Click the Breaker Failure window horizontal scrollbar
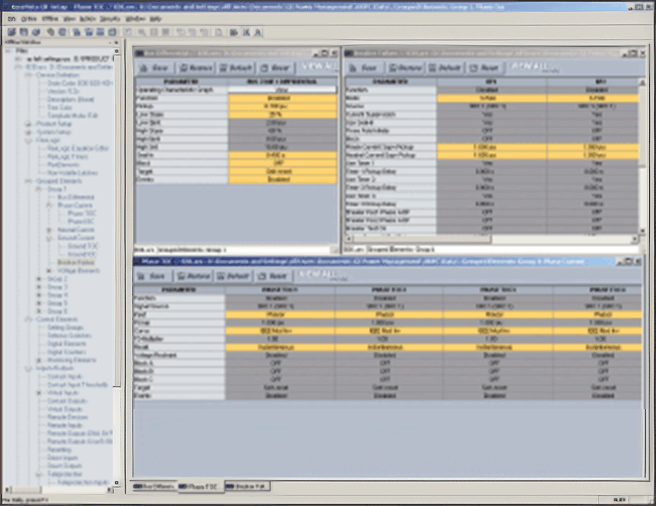This screenshot has height=506, width=656. coord(492,239)
